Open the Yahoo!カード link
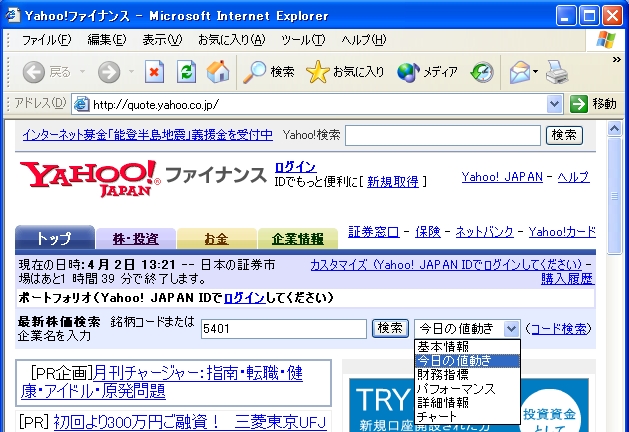The width and height of the screenshot is (629, 432). [562, 232]
